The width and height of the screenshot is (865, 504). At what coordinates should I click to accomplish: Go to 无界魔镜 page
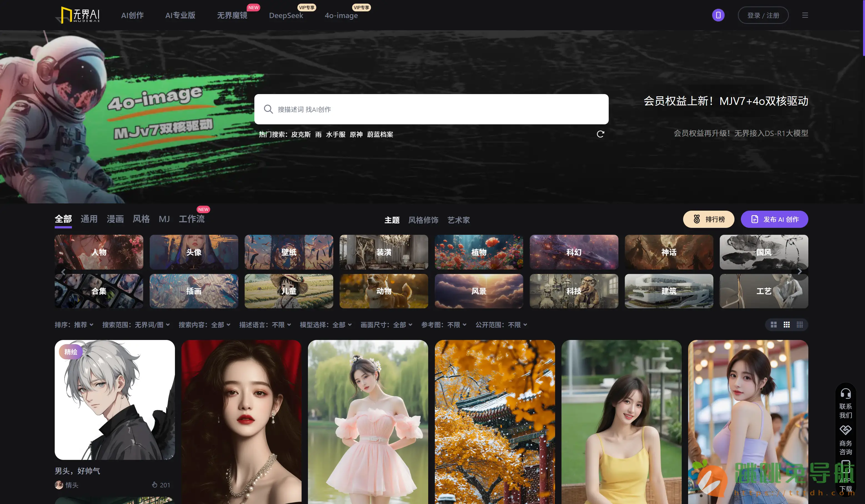click(232, 16)
